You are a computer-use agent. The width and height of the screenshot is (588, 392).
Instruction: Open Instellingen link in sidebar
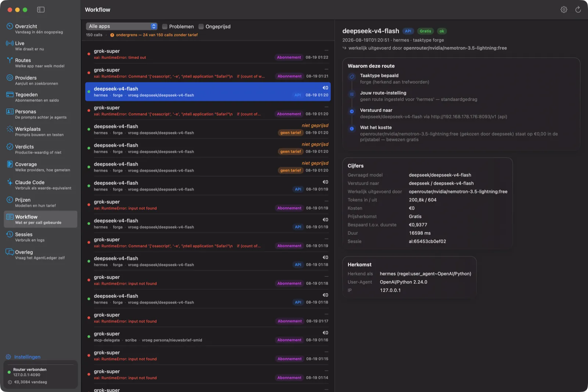27,357
